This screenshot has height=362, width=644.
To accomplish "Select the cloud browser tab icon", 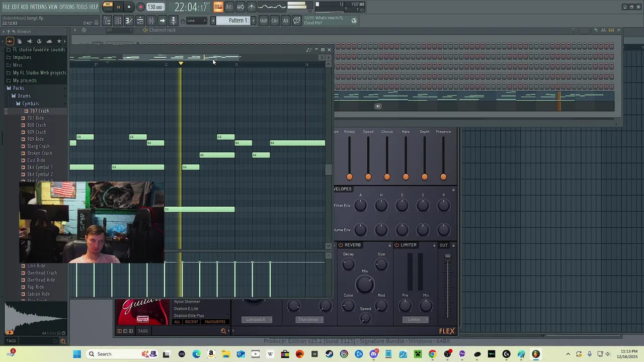I will tap(49, 41).
